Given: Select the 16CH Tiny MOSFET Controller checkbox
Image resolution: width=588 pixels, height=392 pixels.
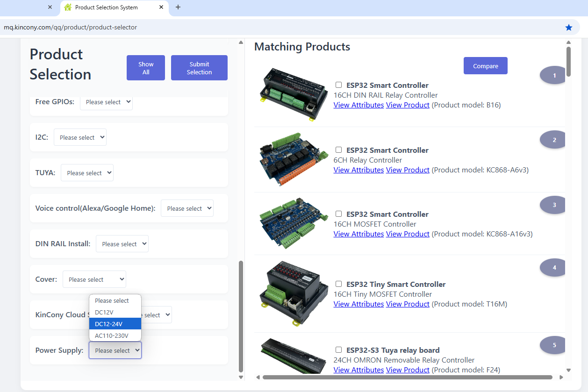Looking at the screenshot, I should coord(339,284).
